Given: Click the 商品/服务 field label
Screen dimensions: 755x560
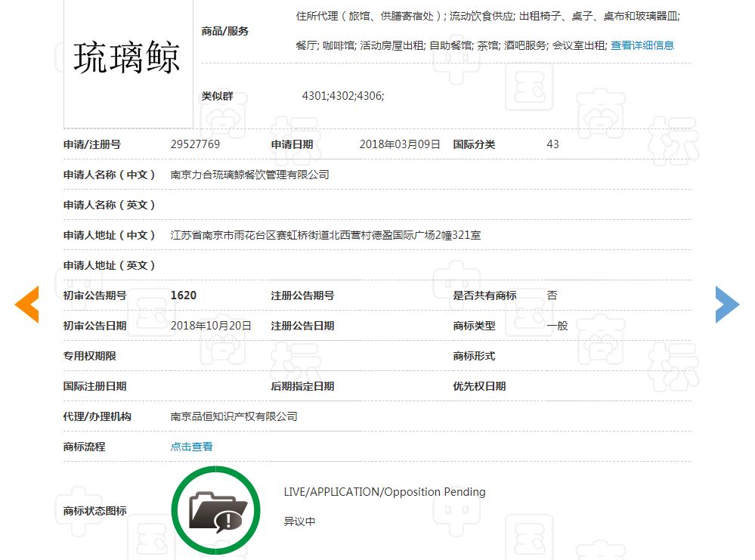Looking at the screenshot, I should pyautogui.click(x=224, y=31).
